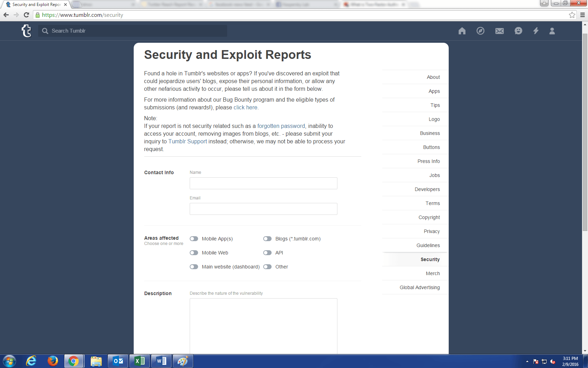Screen dimensions: 588x368
Task: Open the Terms sidebar item
Action: coord(415,203)
